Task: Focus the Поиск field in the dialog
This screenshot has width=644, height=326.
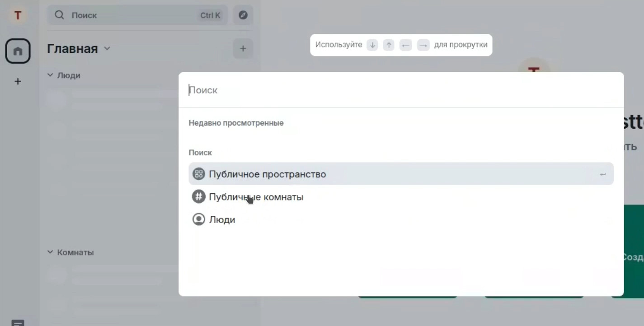Action: coord(401,90)
